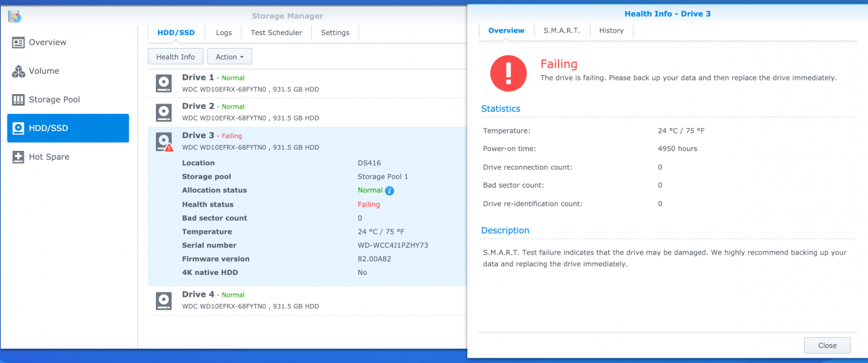Select the Health Info Overview tab
This screenshot has width=868, height=363.
tap(507, 30)
